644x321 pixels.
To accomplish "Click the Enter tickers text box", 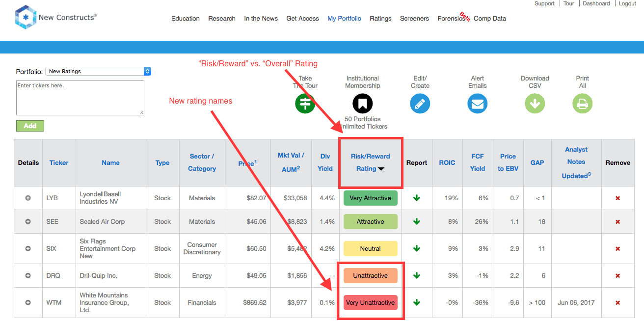I will tap(80, 98).
